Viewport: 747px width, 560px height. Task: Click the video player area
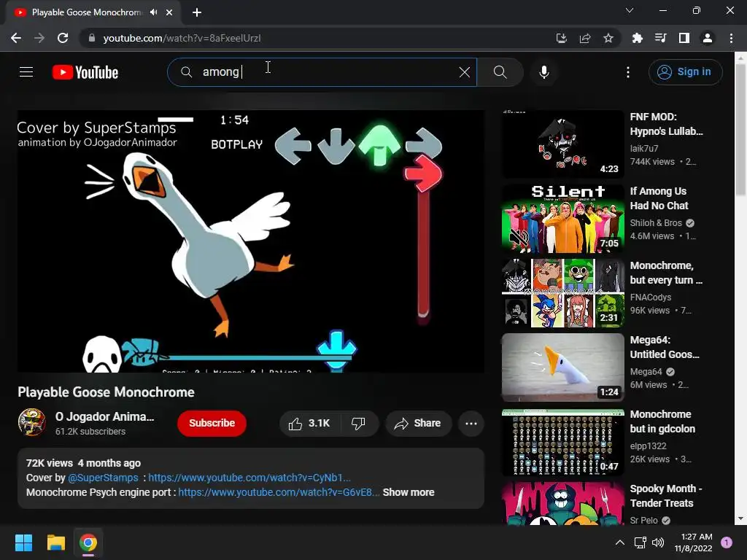click(251, 241)
